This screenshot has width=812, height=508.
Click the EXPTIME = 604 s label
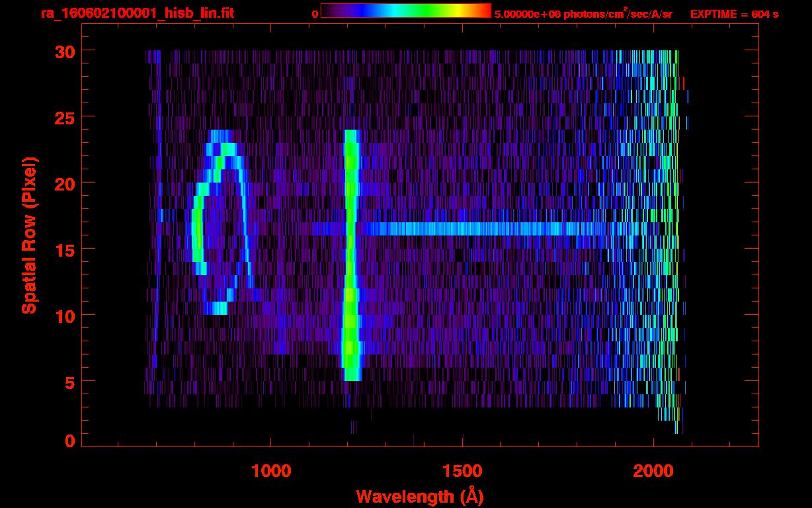[734, 14]
